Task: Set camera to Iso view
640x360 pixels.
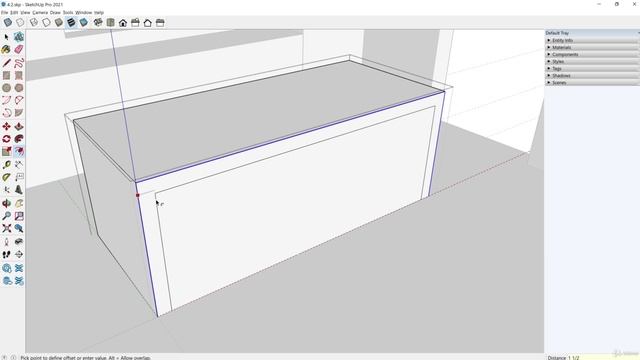Action: tap(98, 22)
